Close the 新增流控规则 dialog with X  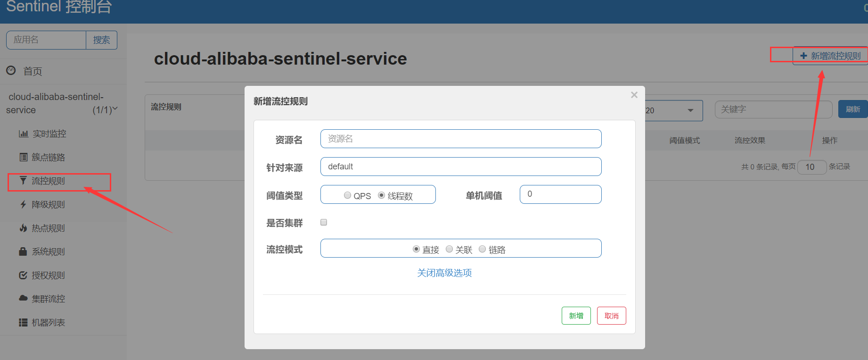coord(634,95)
